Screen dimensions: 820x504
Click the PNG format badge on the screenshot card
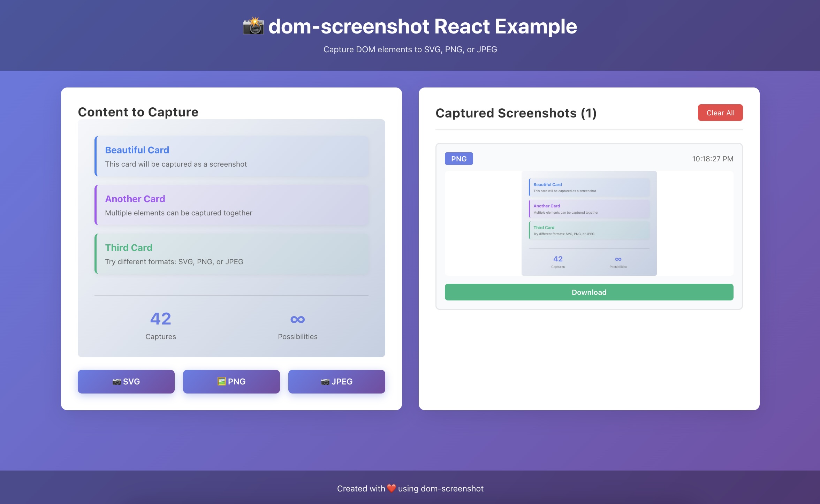tap(458, 159)
